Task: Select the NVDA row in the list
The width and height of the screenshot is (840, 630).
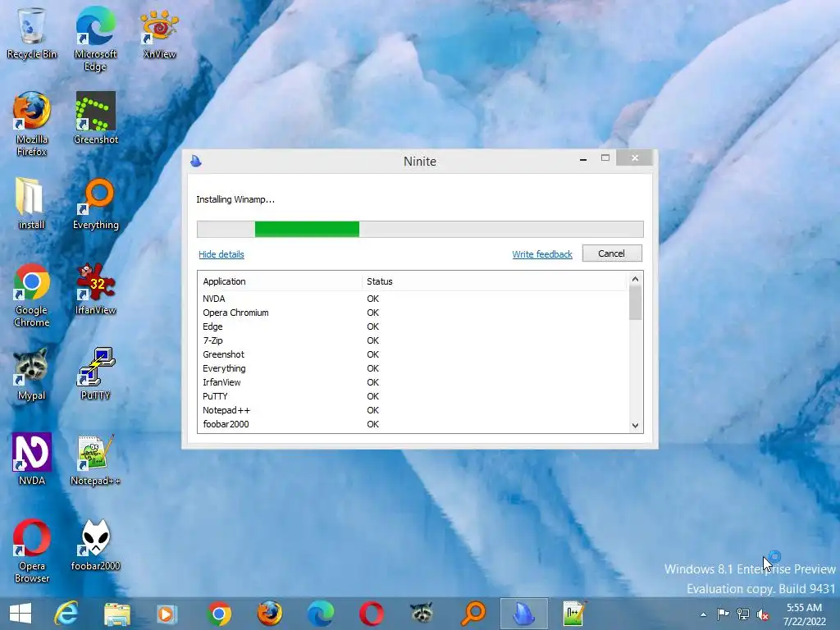Action: pyautogui.click(x=413, y=299)
